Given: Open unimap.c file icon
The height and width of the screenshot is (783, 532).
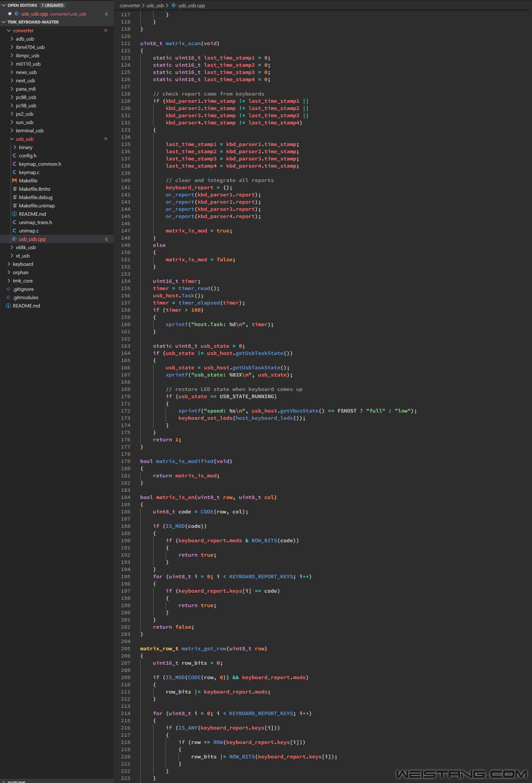Looking at the screenshot, I should point(14,231).
